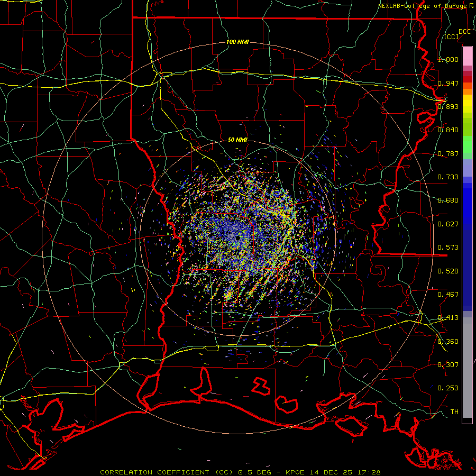Image resolution: width=476 pixels, height=476 pixels.
Task: Pick the pink color band near 1.000
Action: pyautogui.click(x=467, y=56)
